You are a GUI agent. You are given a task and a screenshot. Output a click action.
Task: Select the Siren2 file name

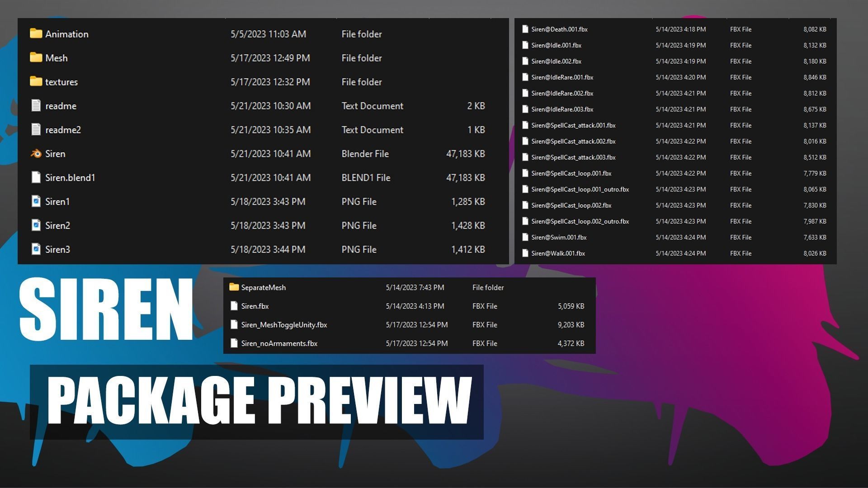(57, 225)
